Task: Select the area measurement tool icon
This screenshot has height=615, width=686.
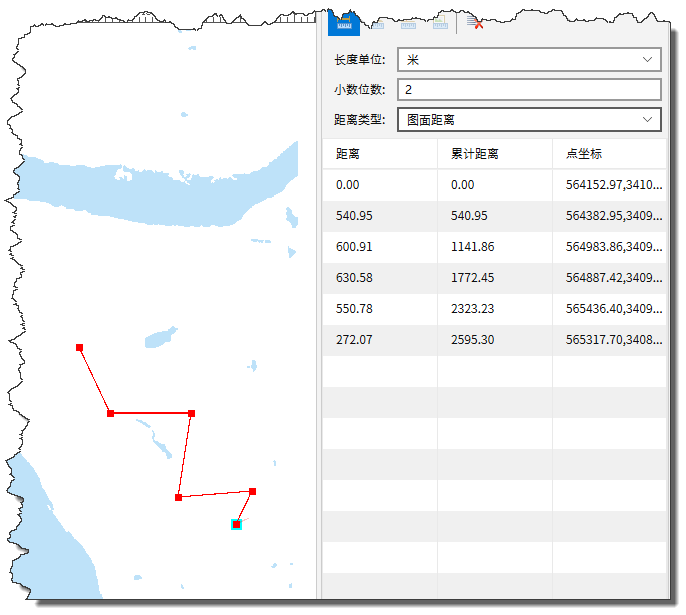Action: click(378, 24)
